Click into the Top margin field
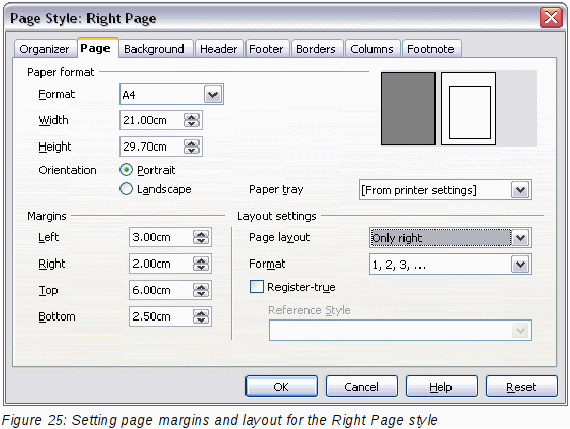Screen dimensions: 570x429 160,290
